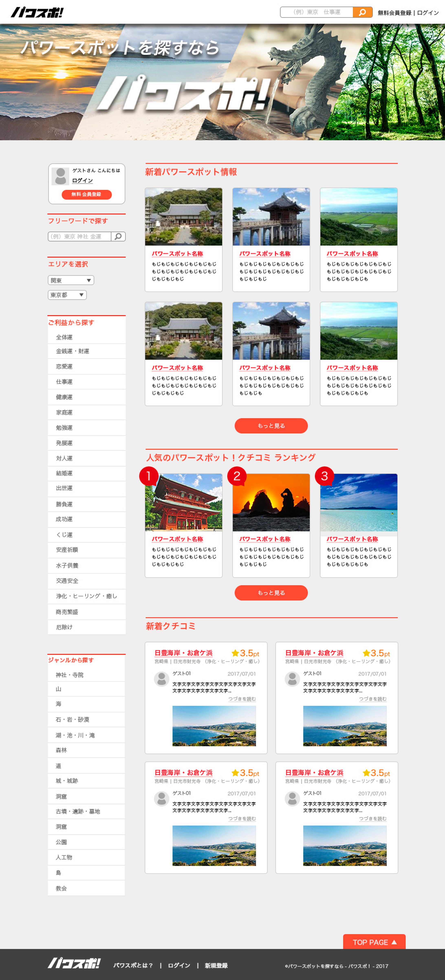The image size is (445, 980).
Task: Click the header search input field
Action: point(317,12)
